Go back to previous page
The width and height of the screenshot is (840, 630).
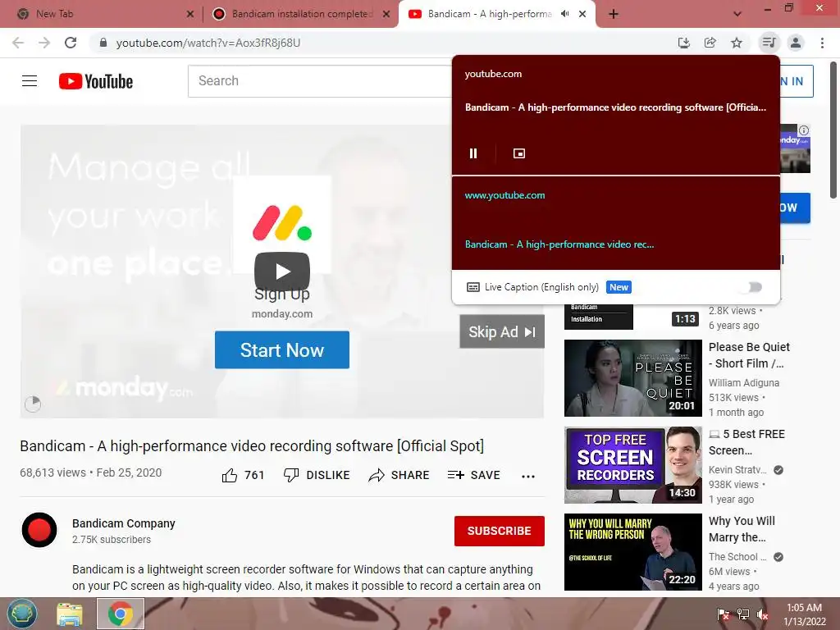pyautogui.click(x=18, y=43)
